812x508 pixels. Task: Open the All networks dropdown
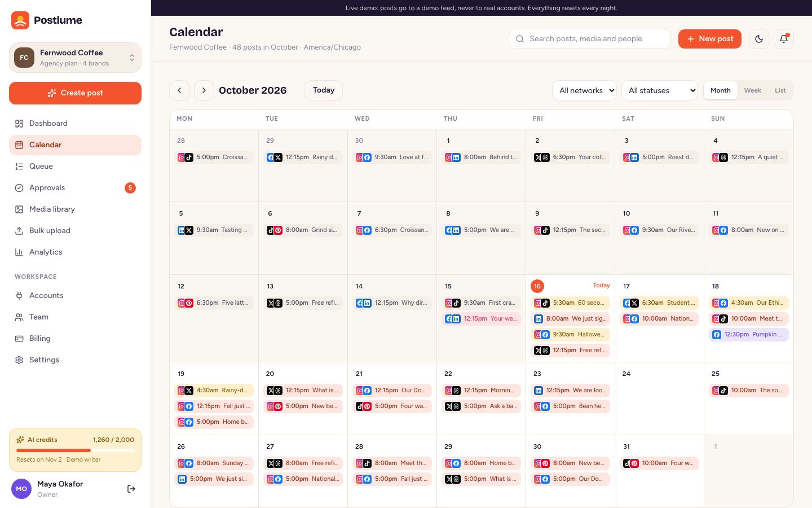coord(584,90)
